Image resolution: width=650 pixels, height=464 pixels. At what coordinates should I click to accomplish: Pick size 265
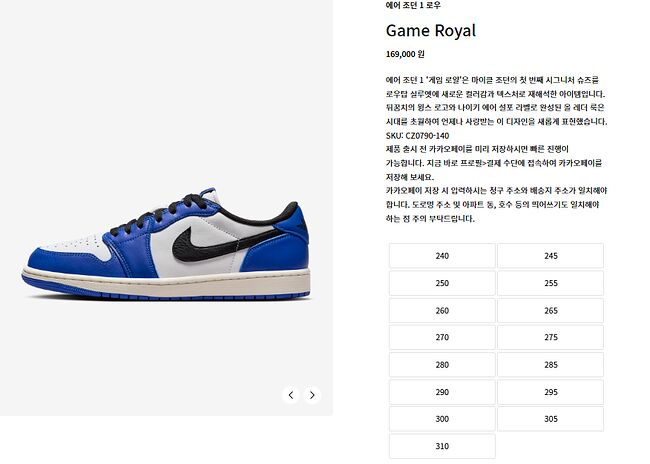(551, 311)
